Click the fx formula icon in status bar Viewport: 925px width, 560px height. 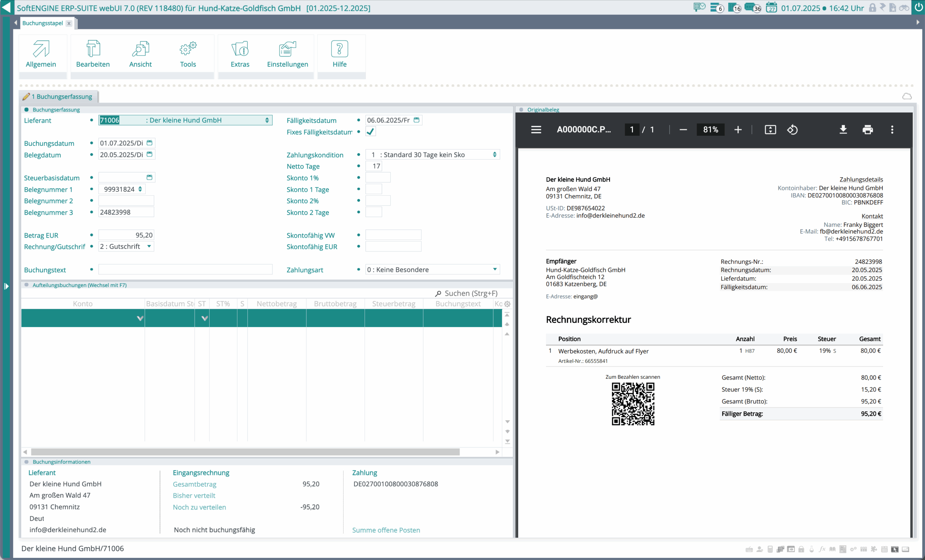(x=822, y=549)
